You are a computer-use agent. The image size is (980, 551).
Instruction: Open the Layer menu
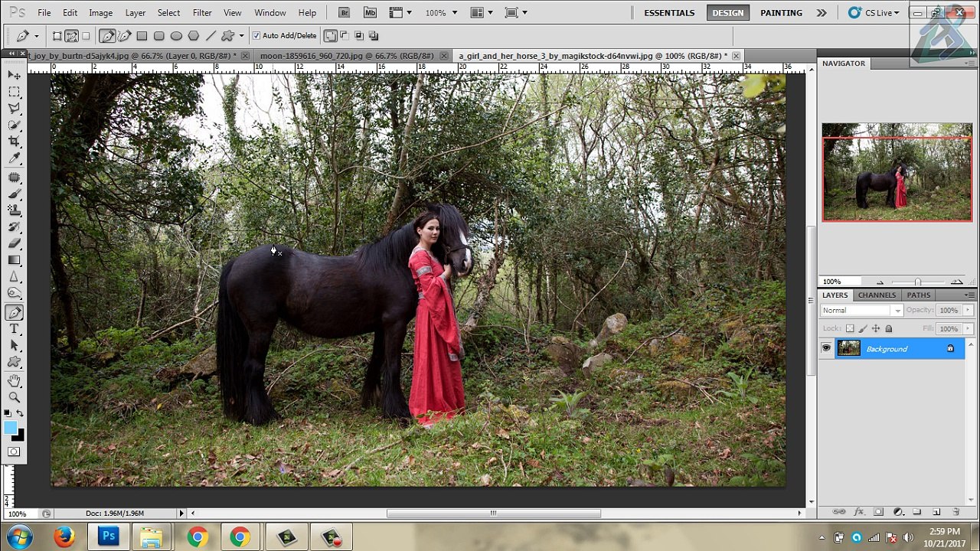pyautogui.click(x=136, y=13)
